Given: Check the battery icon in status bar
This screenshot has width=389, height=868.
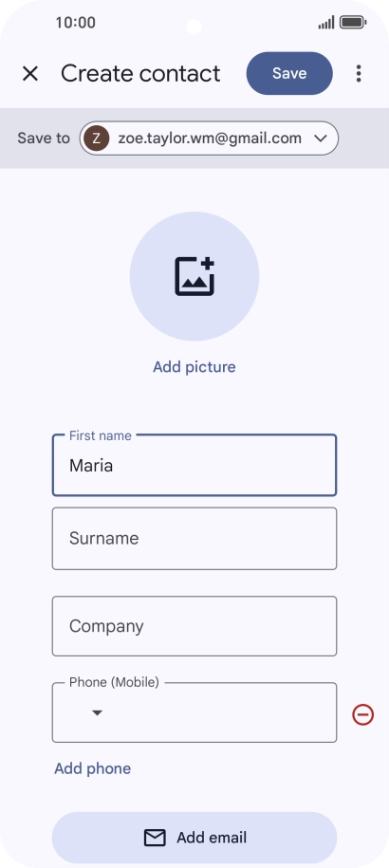Looking at the screenshot, I should click(353, 23).
